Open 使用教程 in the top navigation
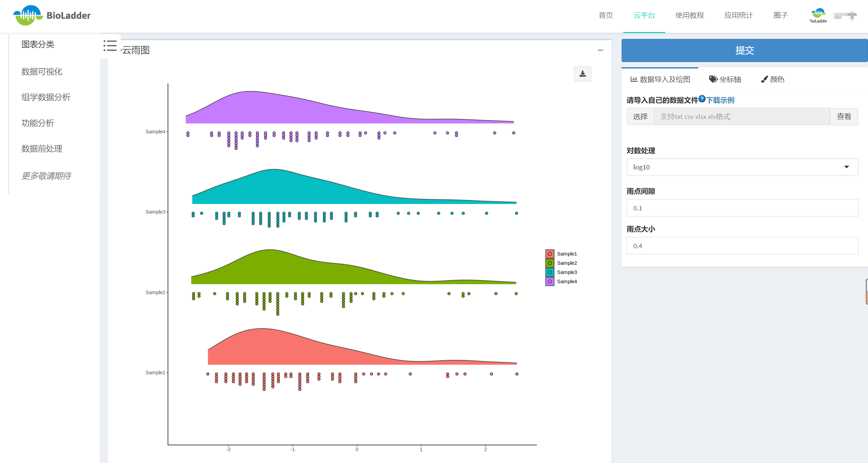The width and height of the screenshot is (868, 463). [689, 15]
